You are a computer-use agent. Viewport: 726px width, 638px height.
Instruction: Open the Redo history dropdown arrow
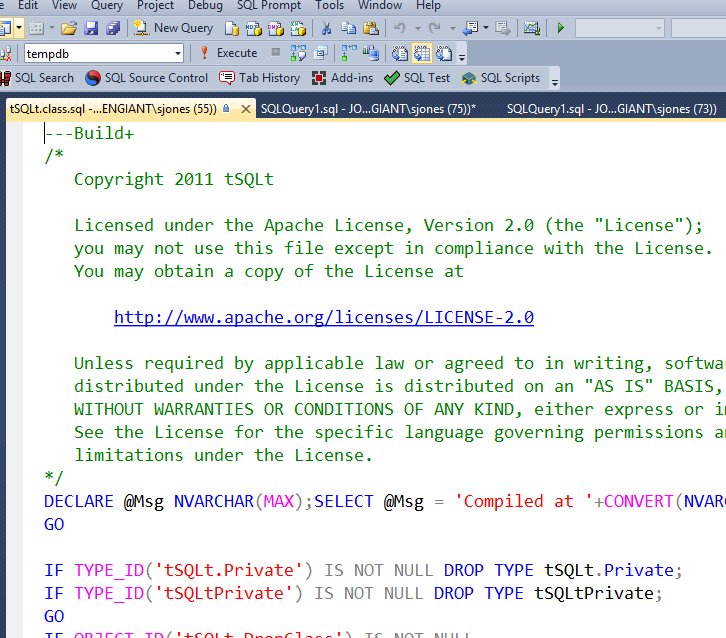click(452, 28)
